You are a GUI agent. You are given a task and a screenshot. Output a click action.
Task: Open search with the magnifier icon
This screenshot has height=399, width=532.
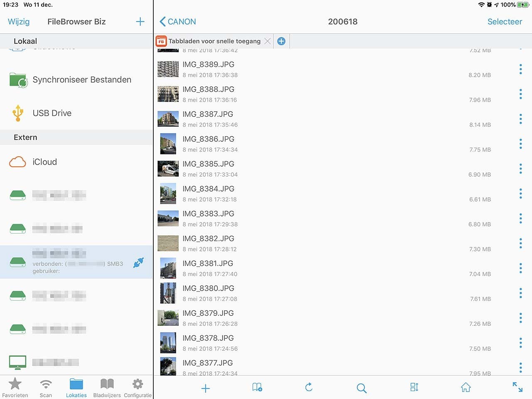click(x=362, y=388)
